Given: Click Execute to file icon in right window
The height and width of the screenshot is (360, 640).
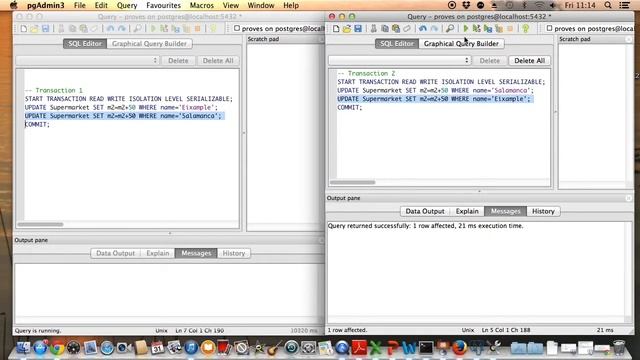Looking at the screenshot, I should (x=488, y=29).
